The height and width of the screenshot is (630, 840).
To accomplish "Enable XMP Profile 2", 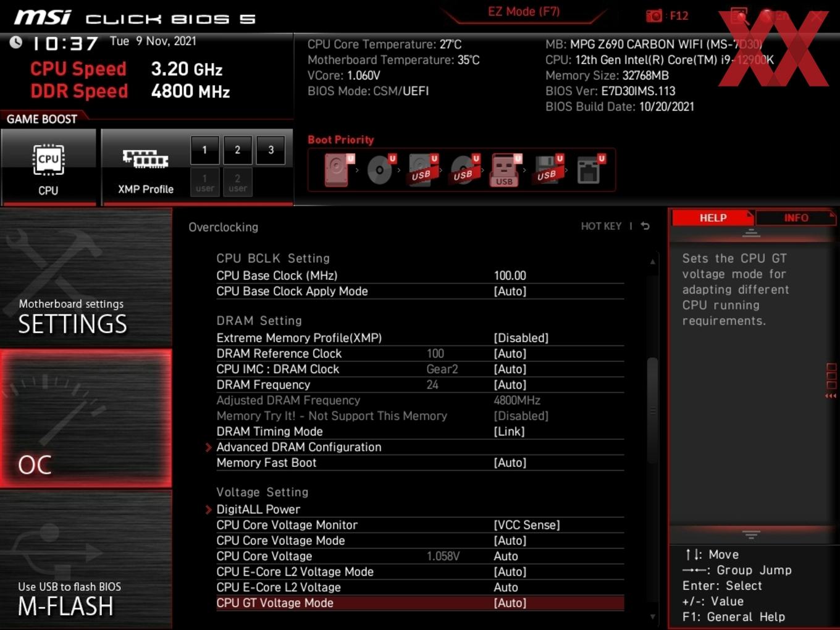I will point(237,149).
